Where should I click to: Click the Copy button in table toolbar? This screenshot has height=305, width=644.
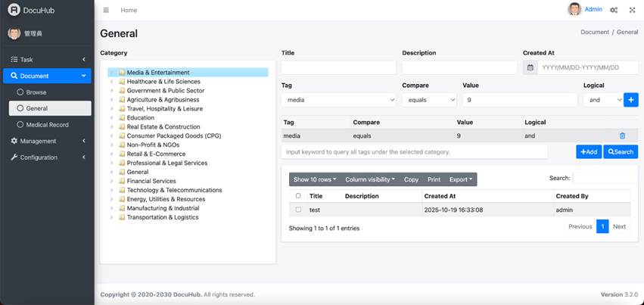coord(411,179)
